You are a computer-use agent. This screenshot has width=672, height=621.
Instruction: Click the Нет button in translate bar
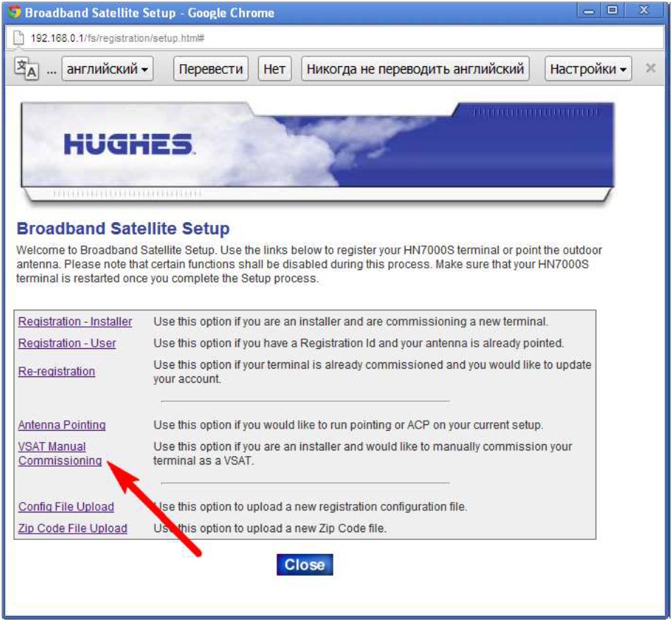pos(275,68)
